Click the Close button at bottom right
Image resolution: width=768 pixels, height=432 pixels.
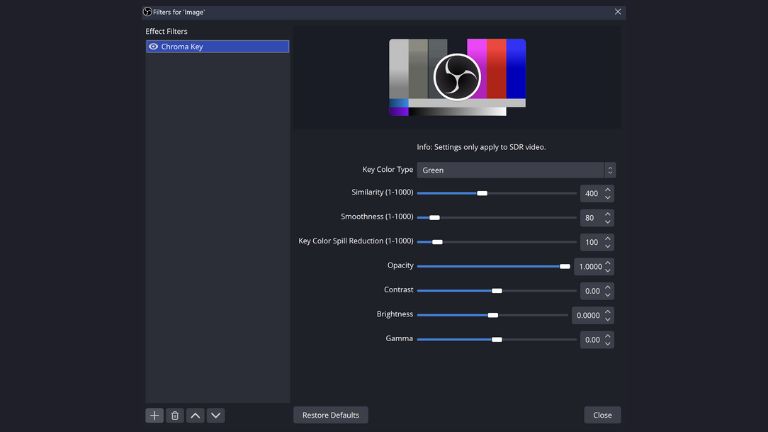pos(602,415)
